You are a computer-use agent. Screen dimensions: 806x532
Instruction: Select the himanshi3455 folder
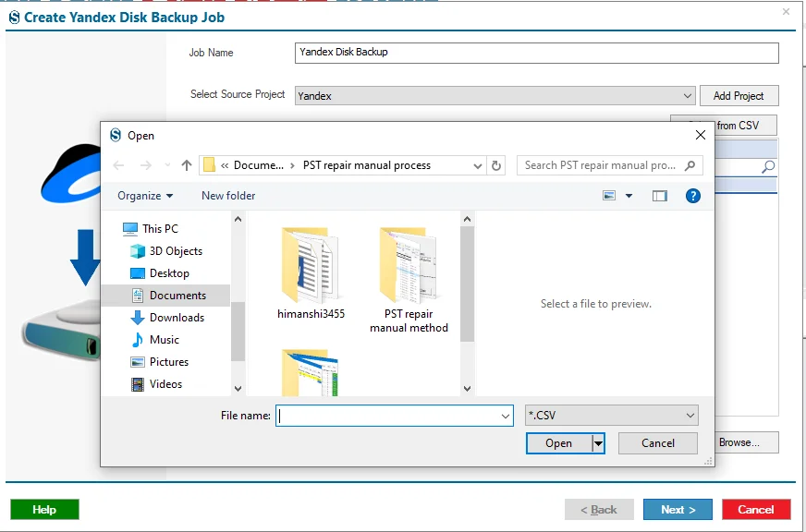coord(311,273)
